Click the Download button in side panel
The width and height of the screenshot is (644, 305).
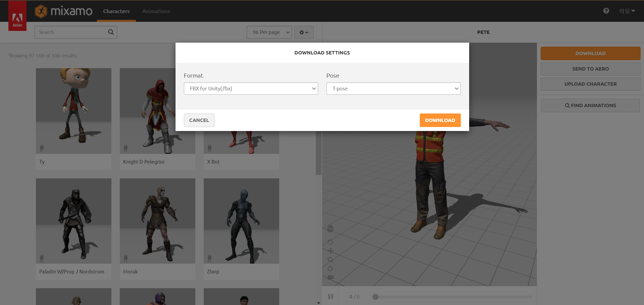[591, 53]
